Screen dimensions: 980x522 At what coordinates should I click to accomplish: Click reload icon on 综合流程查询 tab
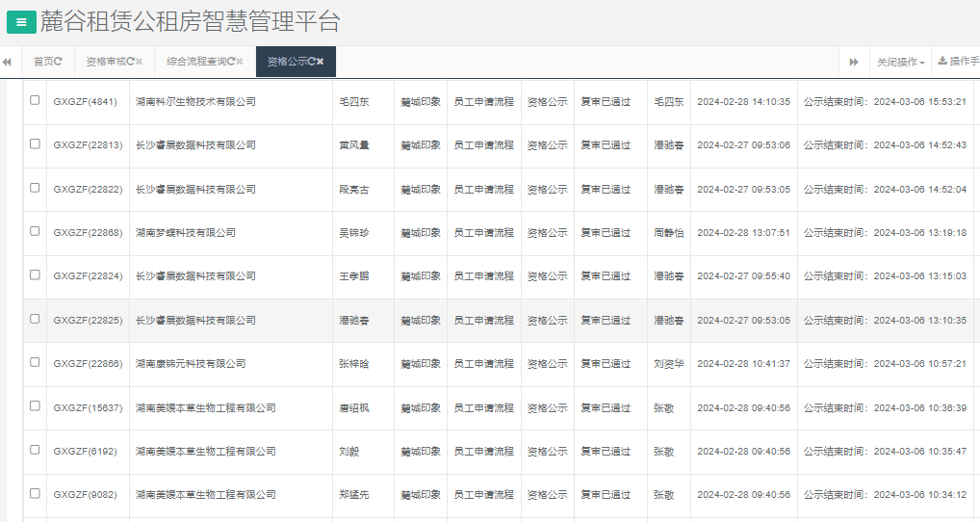[231, 62]
